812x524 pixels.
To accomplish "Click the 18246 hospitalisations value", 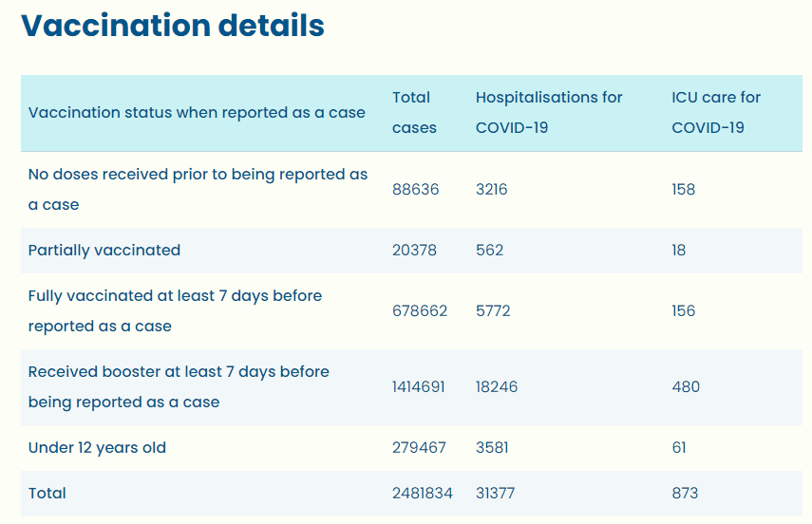I will (x=497, y=387).
